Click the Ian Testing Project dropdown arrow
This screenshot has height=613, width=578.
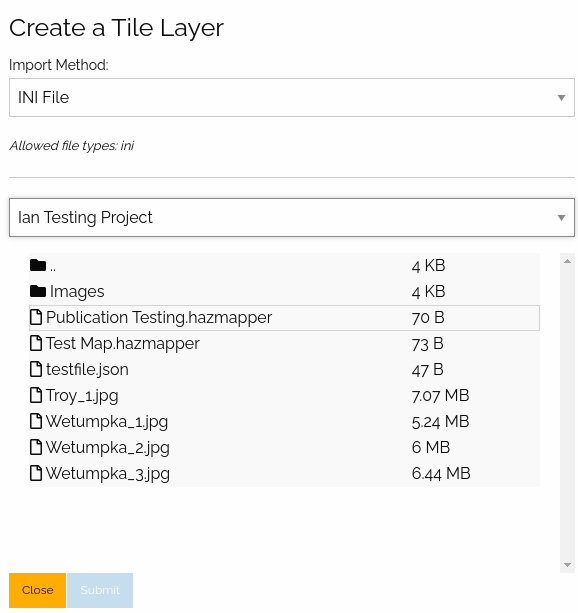point(561,218)
